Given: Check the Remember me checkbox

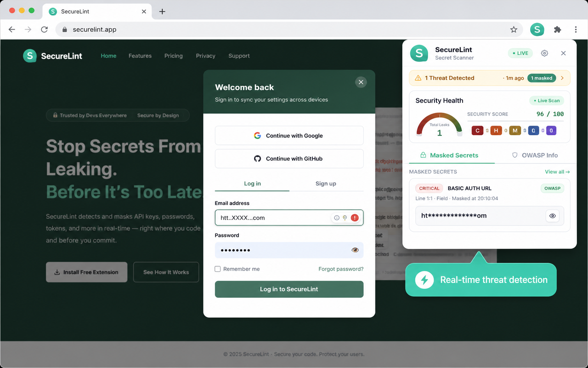Looking at the screenshot, I should point(218,269).
